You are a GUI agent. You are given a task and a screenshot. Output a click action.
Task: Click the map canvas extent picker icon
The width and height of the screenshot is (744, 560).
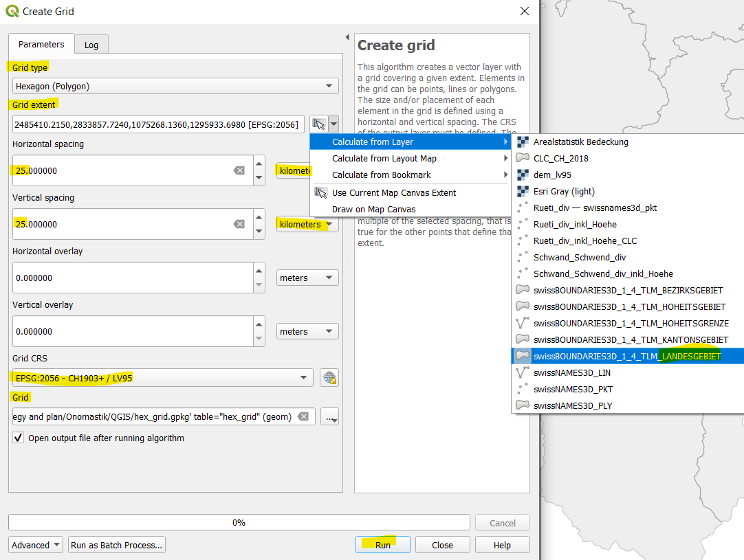click(x=319, y=124)
